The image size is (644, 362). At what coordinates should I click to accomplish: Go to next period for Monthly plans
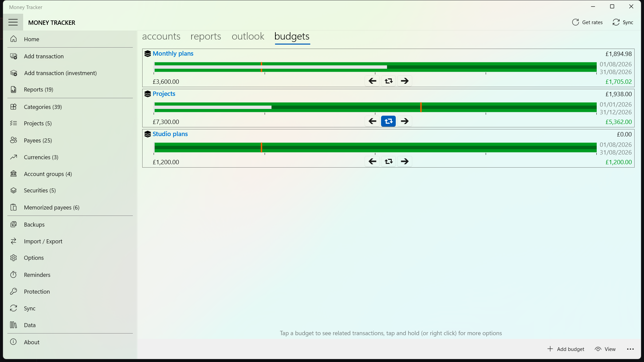pyautogui.click(x=405, y=81)
